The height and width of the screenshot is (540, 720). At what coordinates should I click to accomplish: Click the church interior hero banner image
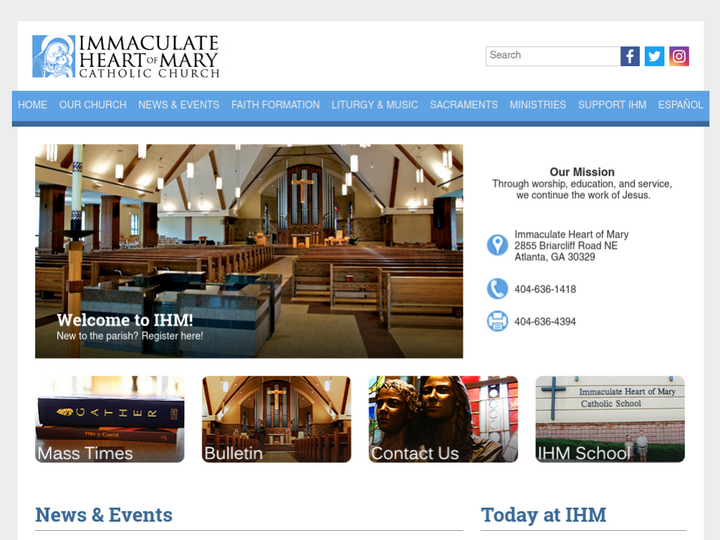click(x=249, y=251)
